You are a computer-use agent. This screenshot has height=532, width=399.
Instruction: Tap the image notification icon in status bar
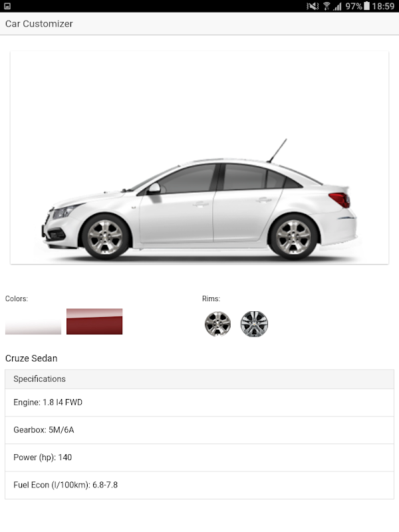tap(7, 6)
